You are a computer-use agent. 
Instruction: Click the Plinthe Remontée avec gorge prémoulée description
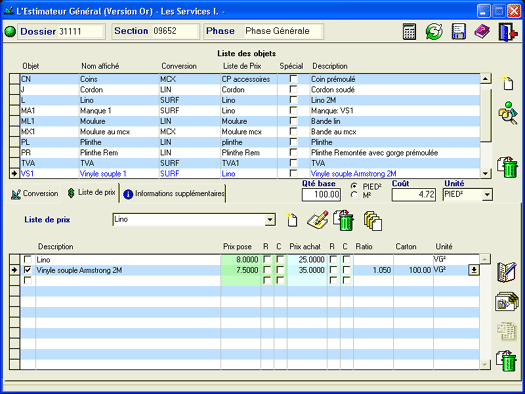coord(374,153)
